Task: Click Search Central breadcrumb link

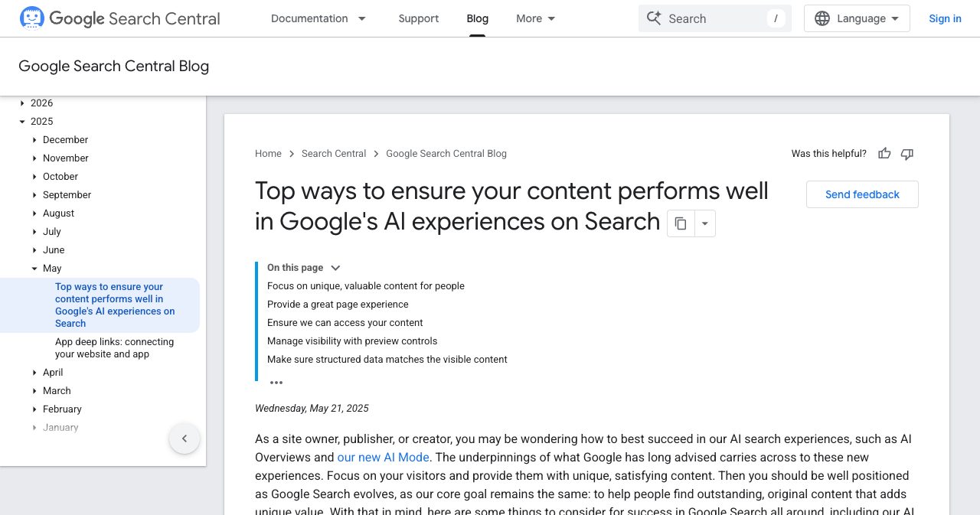Action: click(334, 154)
